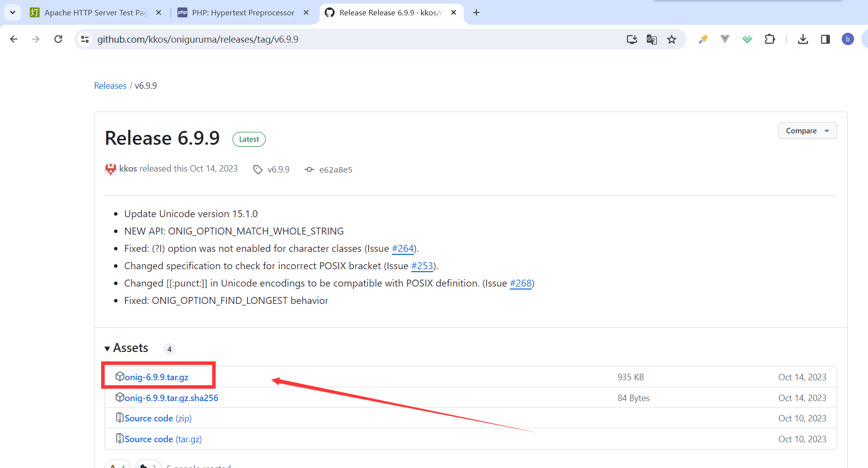Select the 935 KB file size text
Image resolution: width=868 pixels, height=468 pixels.
(x=631, y=377)
